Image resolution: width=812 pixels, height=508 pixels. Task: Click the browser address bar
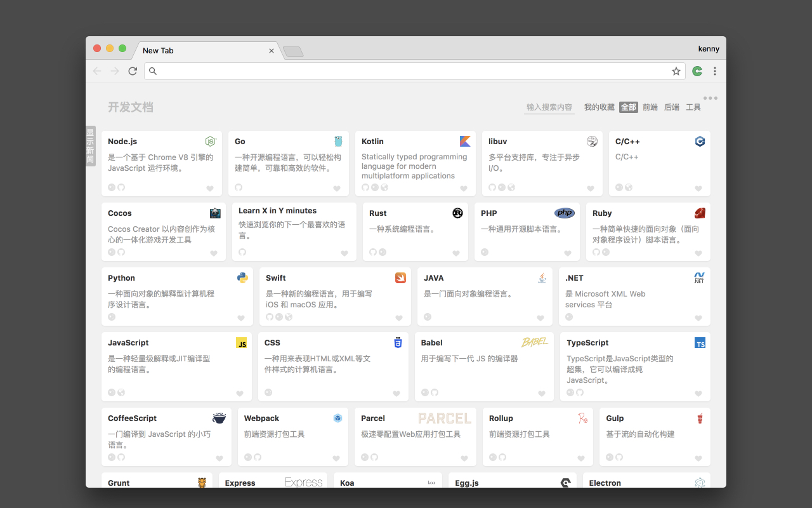pyautogui.click(x=415, y=71)
